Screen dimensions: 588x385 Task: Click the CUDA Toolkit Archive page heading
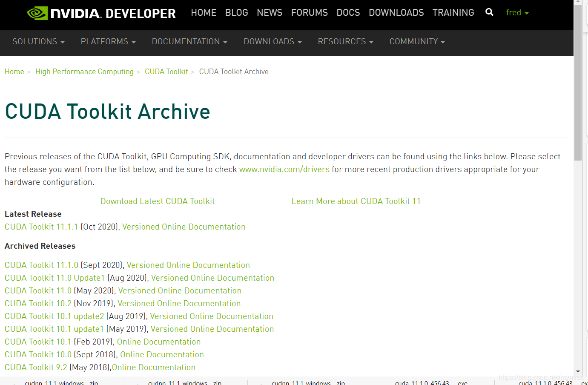pos(107,112)
